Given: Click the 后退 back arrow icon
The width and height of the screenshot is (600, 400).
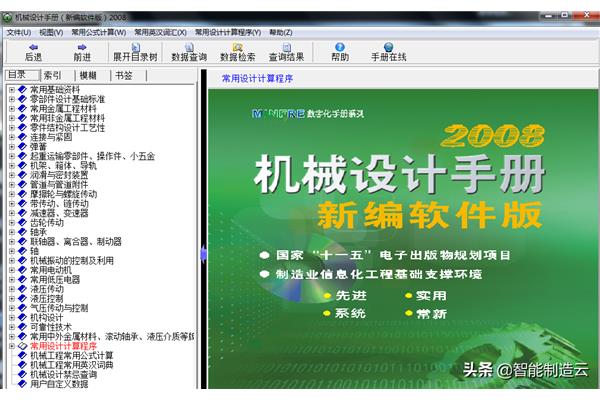Looking at the screenshot, I should pyautogui.click(x=33, y=47).
